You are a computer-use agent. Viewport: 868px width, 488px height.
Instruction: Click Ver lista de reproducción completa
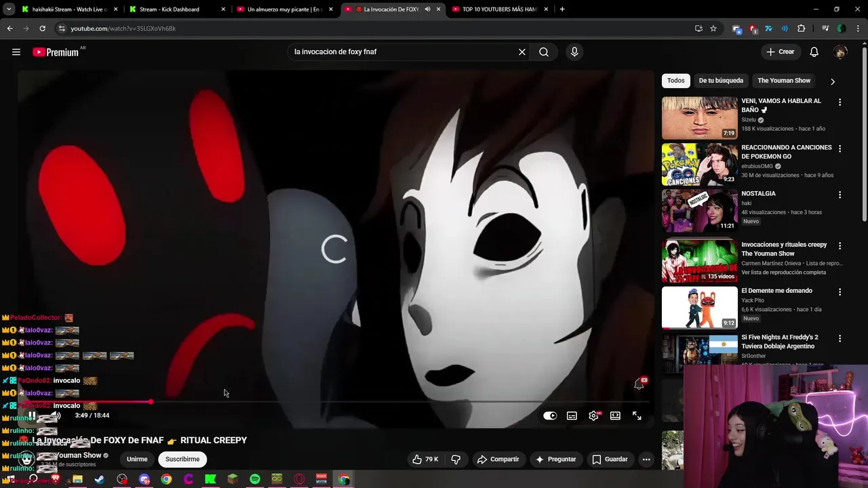click(x=783, y=272)
